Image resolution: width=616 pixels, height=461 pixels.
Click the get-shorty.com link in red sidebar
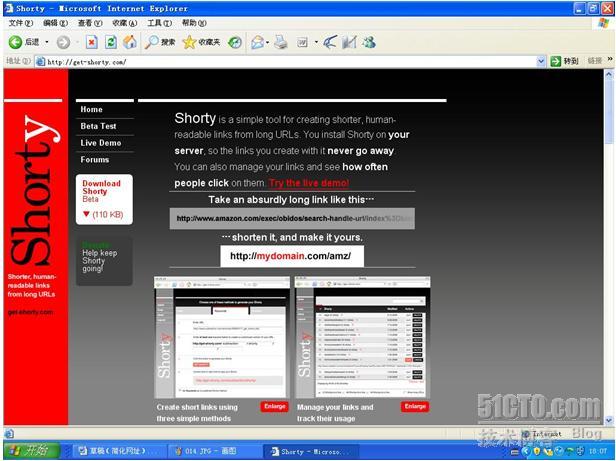click(x=30, y=312)
